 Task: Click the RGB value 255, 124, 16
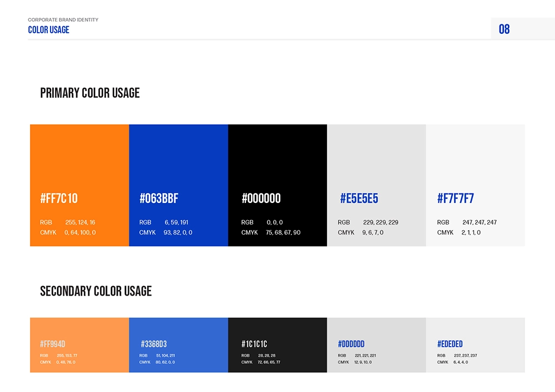[x=80, y=222]
